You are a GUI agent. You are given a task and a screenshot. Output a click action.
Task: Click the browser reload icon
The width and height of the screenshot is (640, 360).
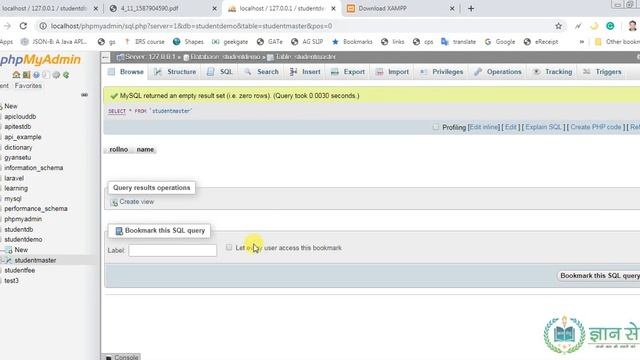click(23, 26)
